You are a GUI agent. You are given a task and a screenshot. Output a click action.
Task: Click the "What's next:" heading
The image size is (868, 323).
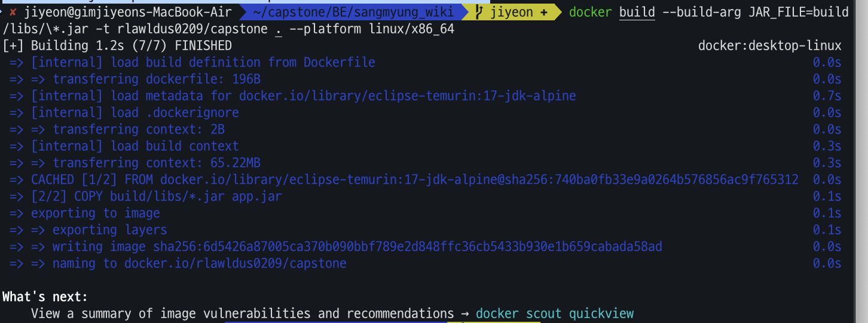(45, 297)
